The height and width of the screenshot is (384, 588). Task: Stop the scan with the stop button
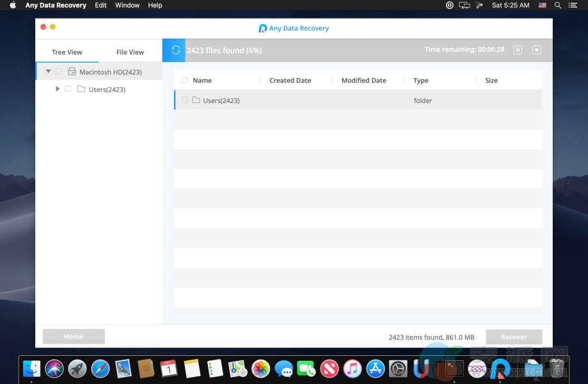pyautogui.click(x=537, y=50)
